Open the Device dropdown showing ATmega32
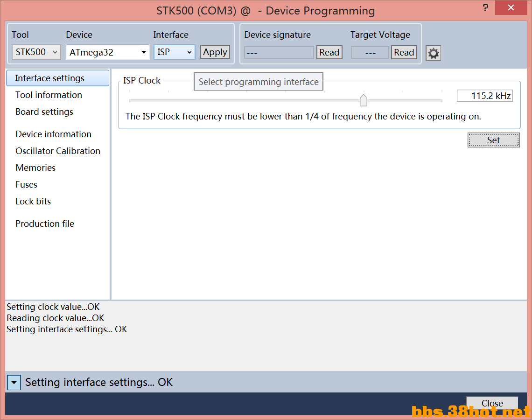Image resolution: width=532 pixels, height=420 pixels. (107, 52)
